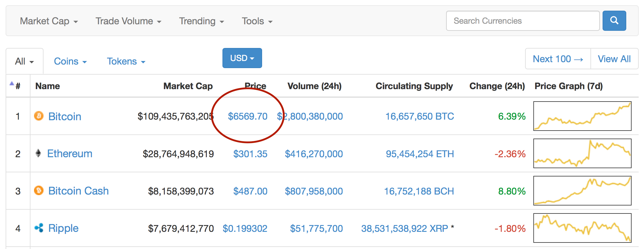Image resolution: width=644 pixels, height=249 pixels.
Task: Open Bitcoin Cash 7-day price graph
Action: pyautogui.click(x=582, y=191)
